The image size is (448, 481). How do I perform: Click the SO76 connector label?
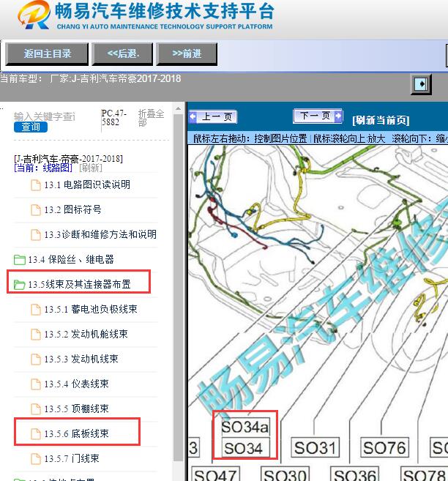tap(384, 447)
